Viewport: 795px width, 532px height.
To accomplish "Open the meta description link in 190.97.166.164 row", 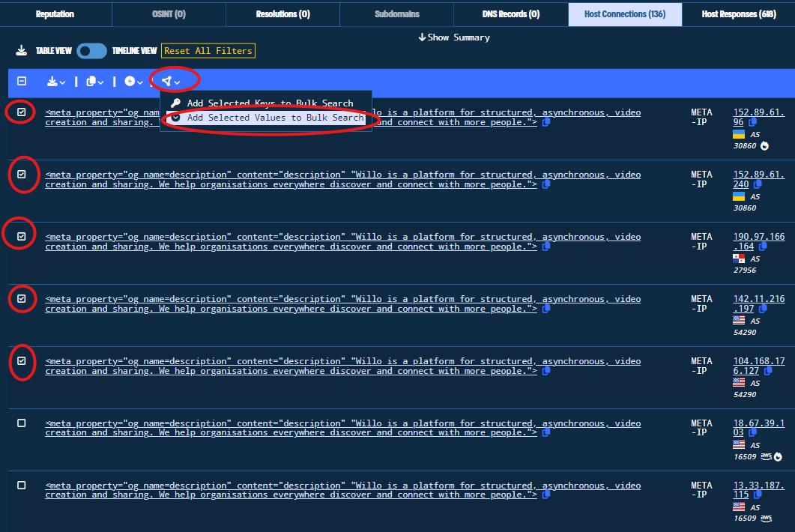I will [x=342, y=242].
